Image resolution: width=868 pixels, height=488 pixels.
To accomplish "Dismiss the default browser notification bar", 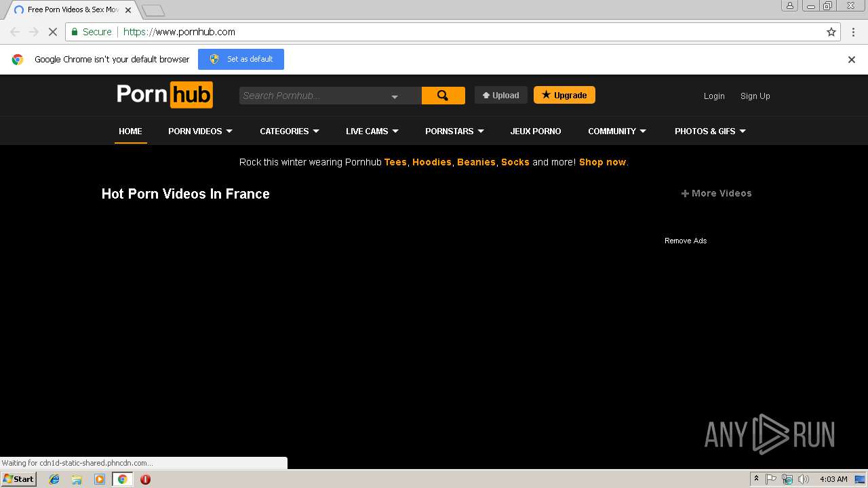I will tap(852, 60).
